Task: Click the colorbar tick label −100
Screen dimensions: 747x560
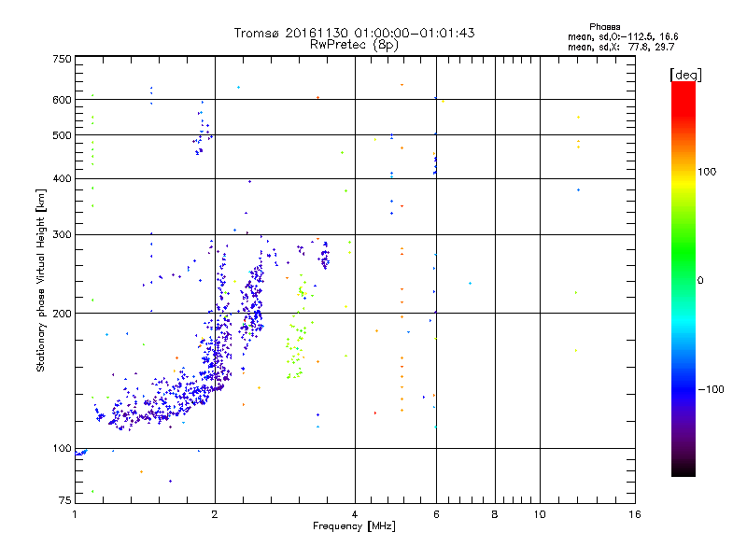Action: click(x=712, y=388)
